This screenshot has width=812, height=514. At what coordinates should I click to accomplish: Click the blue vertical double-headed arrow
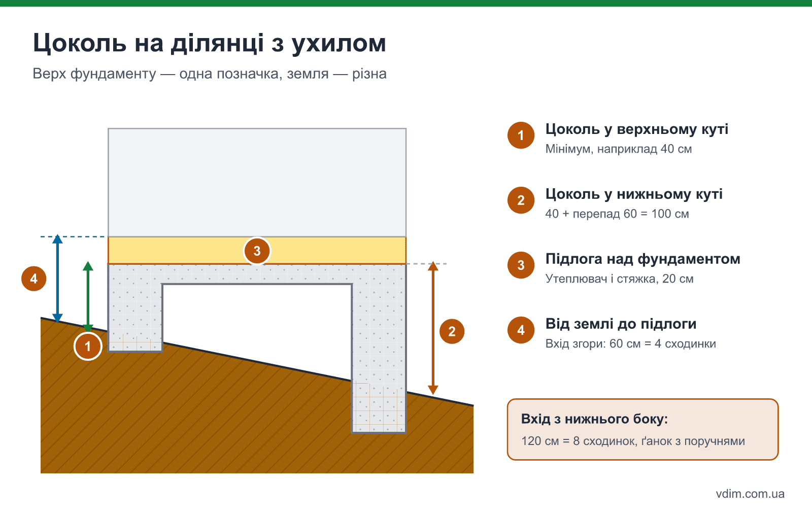(x=58, y=279)
